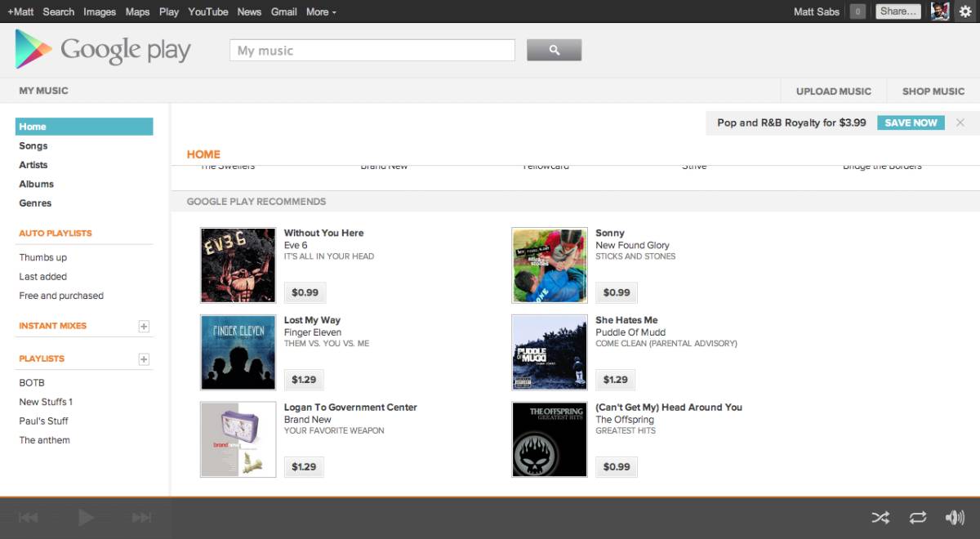Buy Logan To Government Center for $1.29
980x539 pixels.
point(304,467)
